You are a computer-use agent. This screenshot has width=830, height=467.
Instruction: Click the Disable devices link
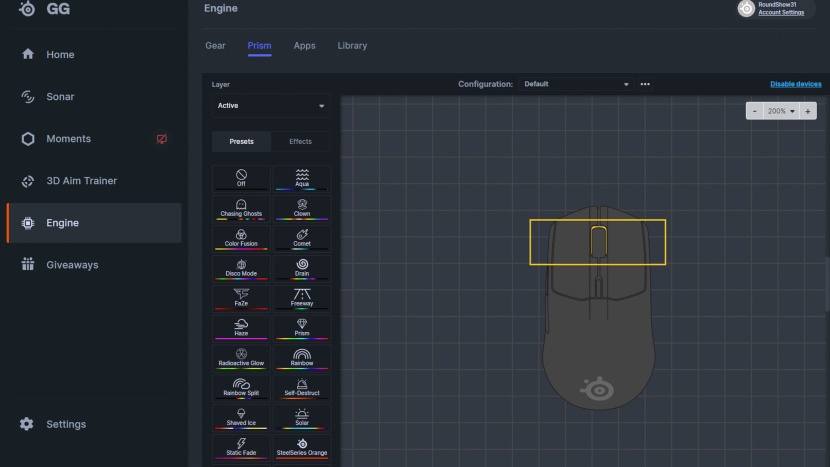796,84
